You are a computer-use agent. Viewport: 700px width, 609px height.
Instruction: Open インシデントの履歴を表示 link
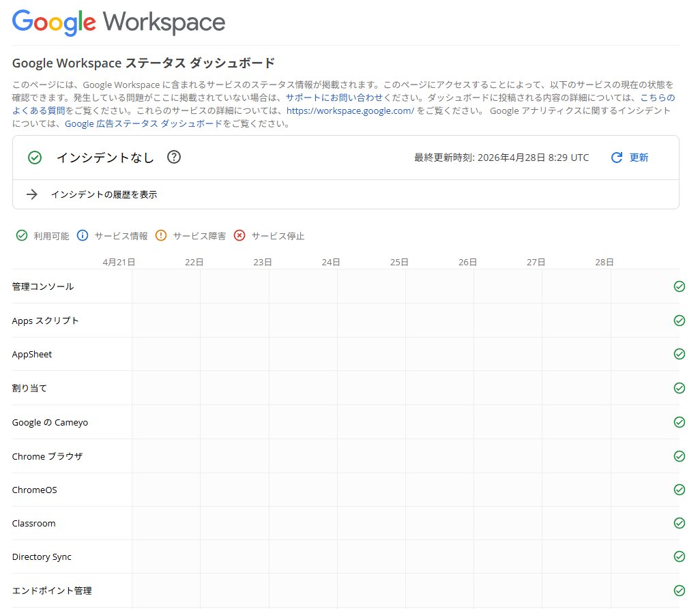[x=104, y=194]
